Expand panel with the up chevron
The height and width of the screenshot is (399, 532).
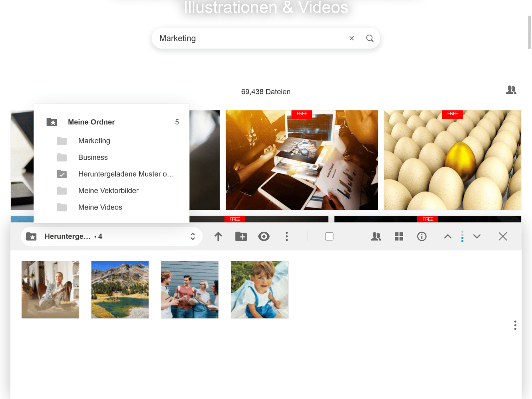pyautogui.click(x=448, y=236)
